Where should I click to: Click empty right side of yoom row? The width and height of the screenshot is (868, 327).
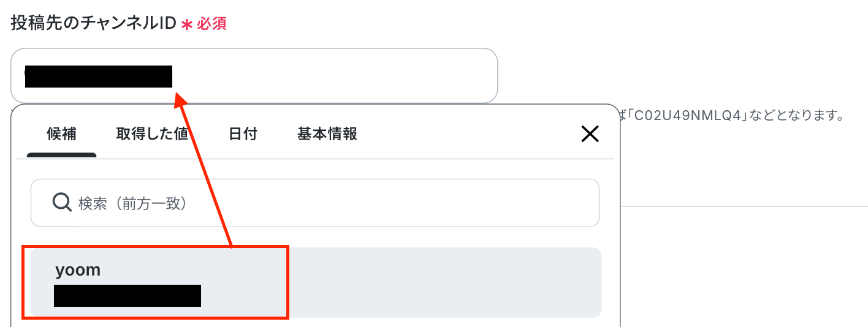[x=444, y=282]
